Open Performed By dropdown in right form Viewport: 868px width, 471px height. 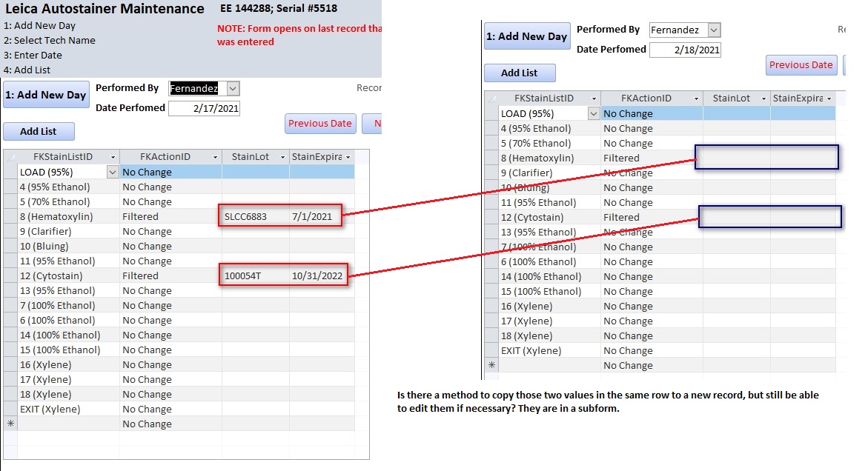click(x=714, y=30)
